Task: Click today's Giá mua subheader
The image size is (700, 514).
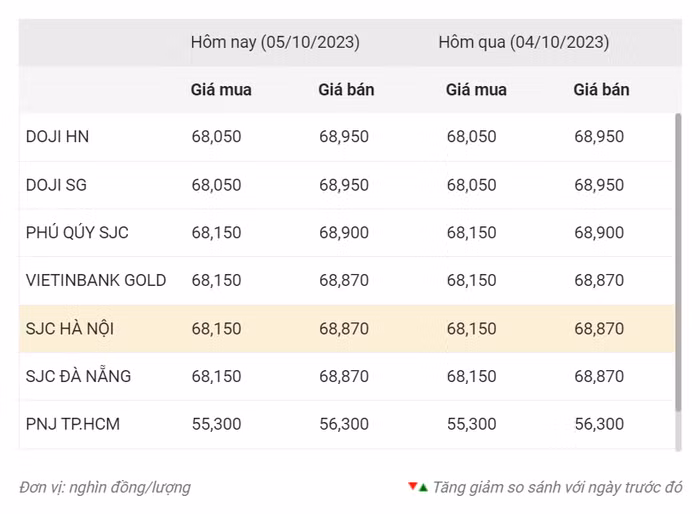Action: [221, 90]
